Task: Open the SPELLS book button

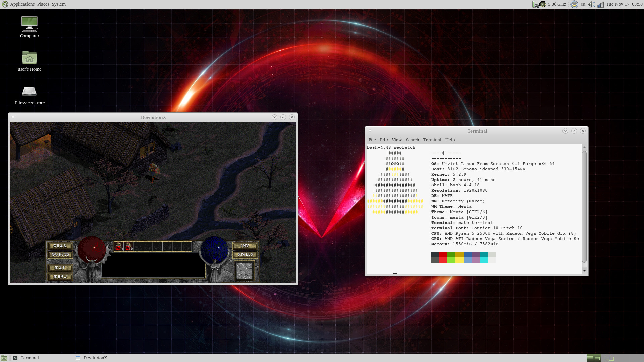Action: point(245,255)
